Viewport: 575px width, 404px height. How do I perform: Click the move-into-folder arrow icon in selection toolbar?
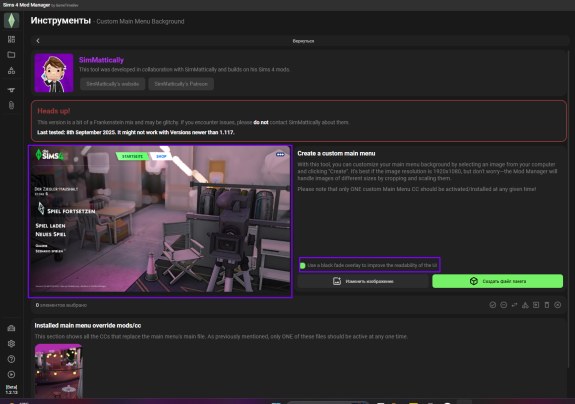tap(536, 305)
